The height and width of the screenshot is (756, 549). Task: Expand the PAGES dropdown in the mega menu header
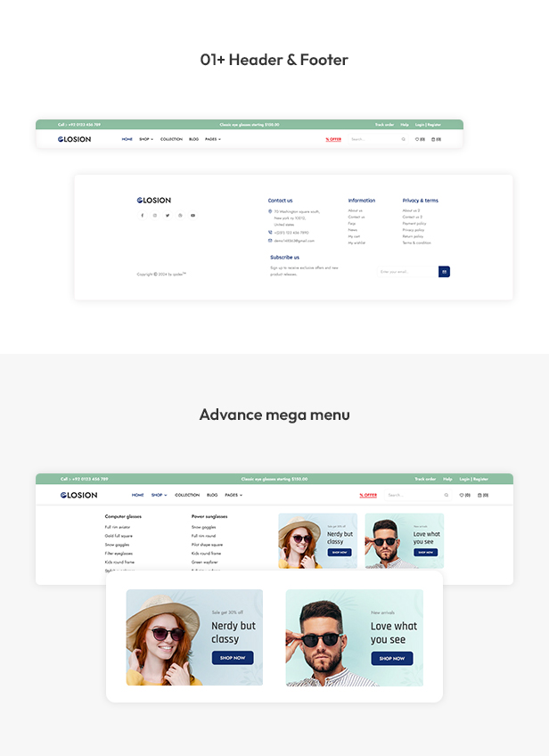click(x=234, y=495)
